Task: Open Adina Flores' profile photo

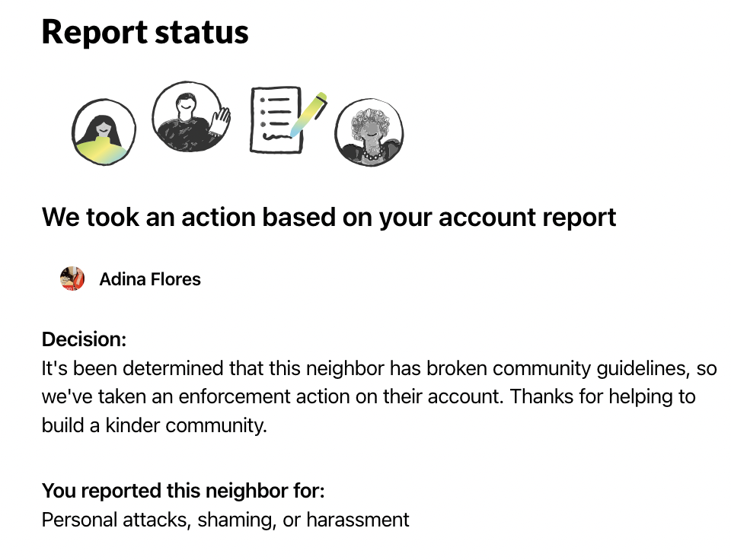Action: click(72, 278)
